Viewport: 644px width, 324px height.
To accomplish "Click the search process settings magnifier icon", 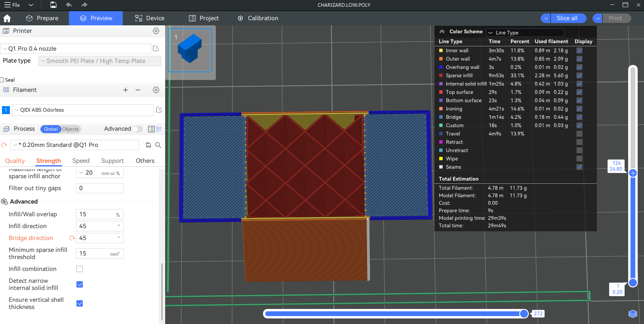I will tap(158, 145).
